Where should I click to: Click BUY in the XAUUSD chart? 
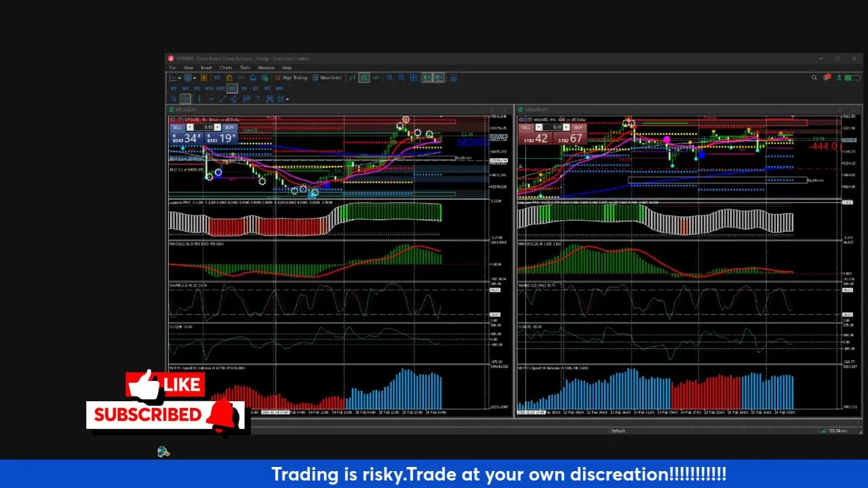pos(578,127)
